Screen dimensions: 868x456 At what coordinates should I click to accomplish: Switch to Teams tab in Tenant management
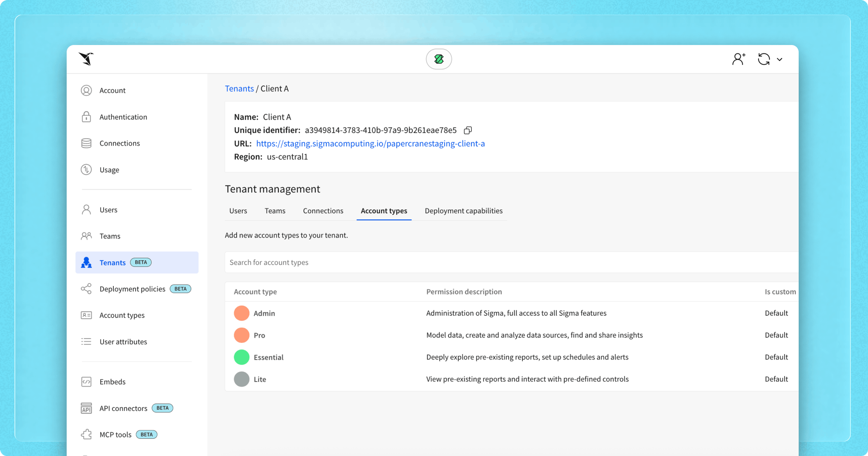[275, 210]
